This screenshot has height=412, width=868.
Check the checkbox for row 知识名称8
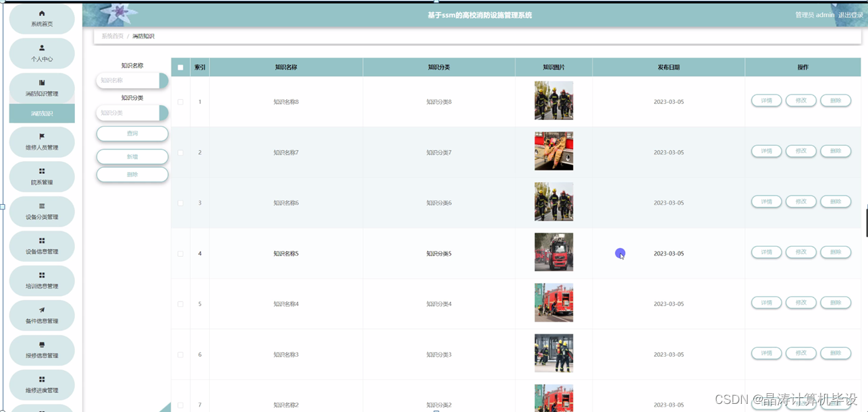(x=180, y=102)
